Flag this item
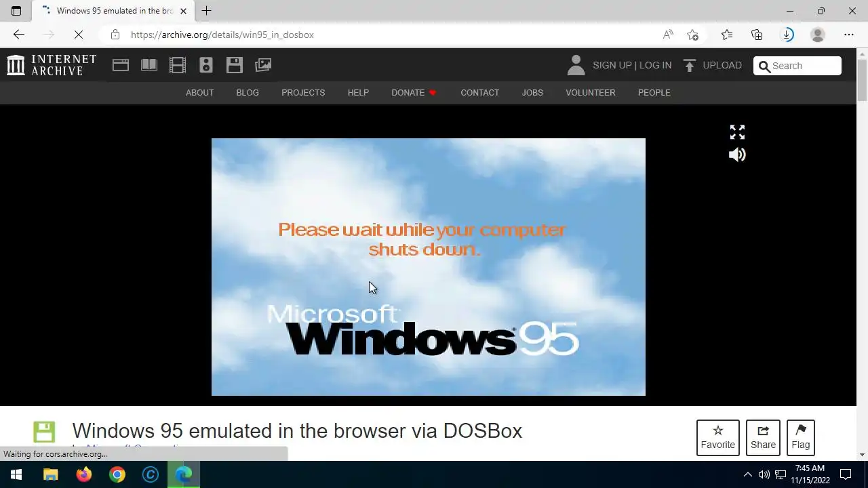868x488 pixels. point(800,438)
